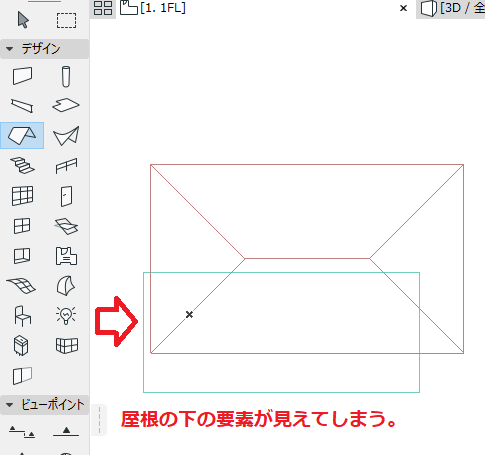Select the Elevation viewpoint tool

[x=66, y=431]
